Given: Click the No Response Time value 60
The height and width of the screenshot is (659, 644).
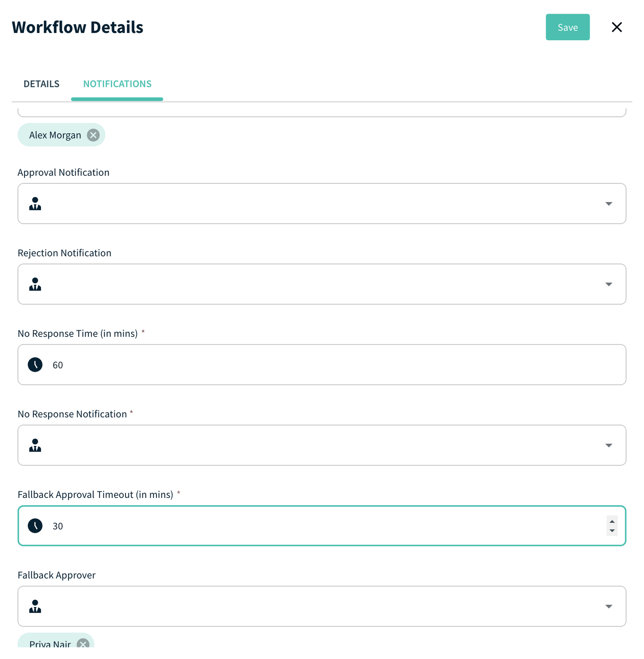Looking at the screenshot, I should point(58,365).
